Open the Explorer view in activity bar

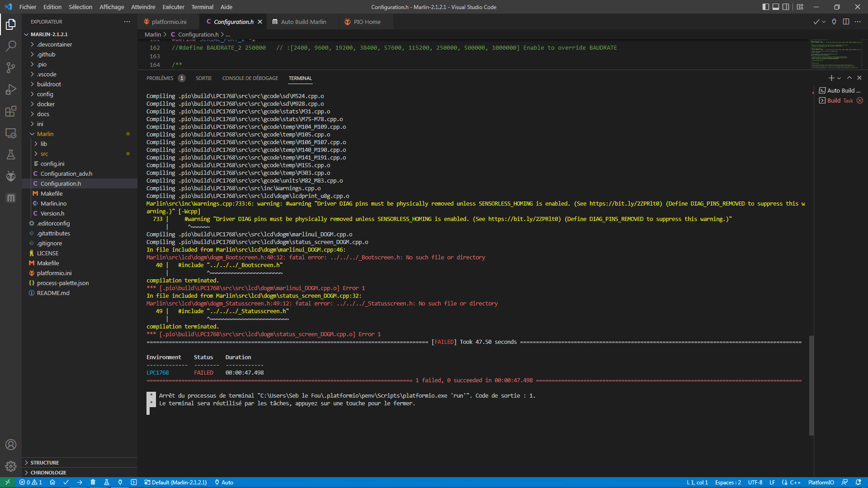click(11, 24)
